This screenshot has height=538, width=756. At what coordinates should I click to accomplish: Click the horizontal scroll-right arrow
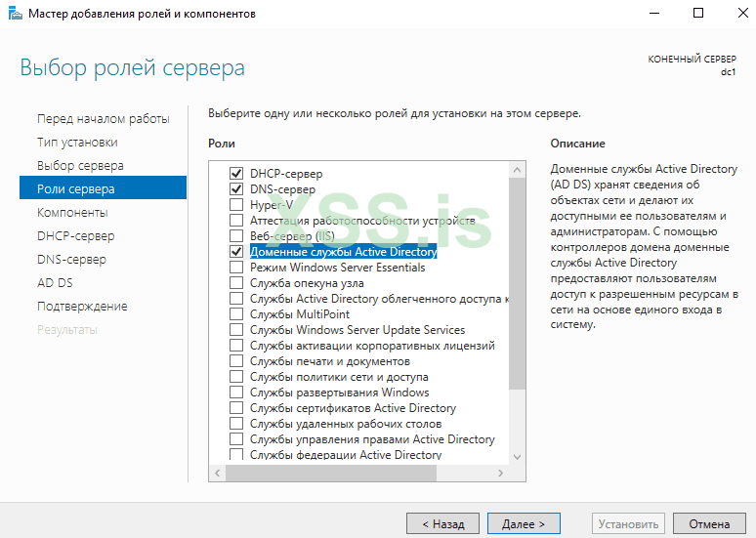500,473
